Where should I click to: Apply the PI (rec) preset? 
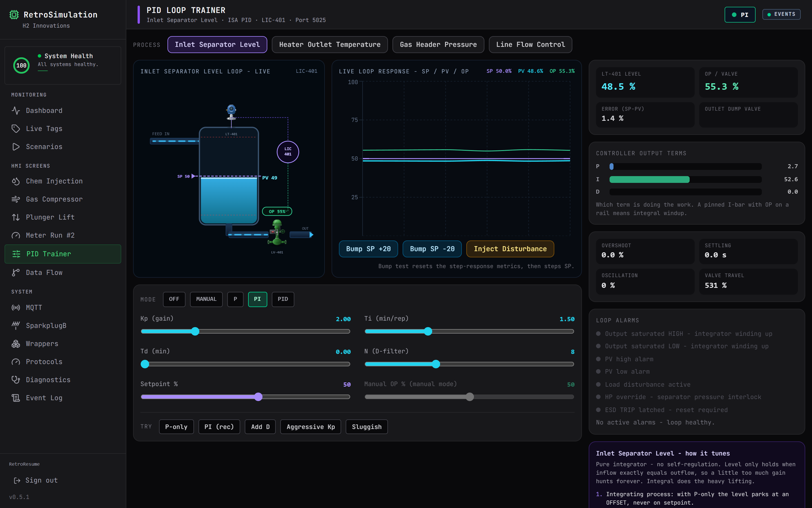[219, 427]
